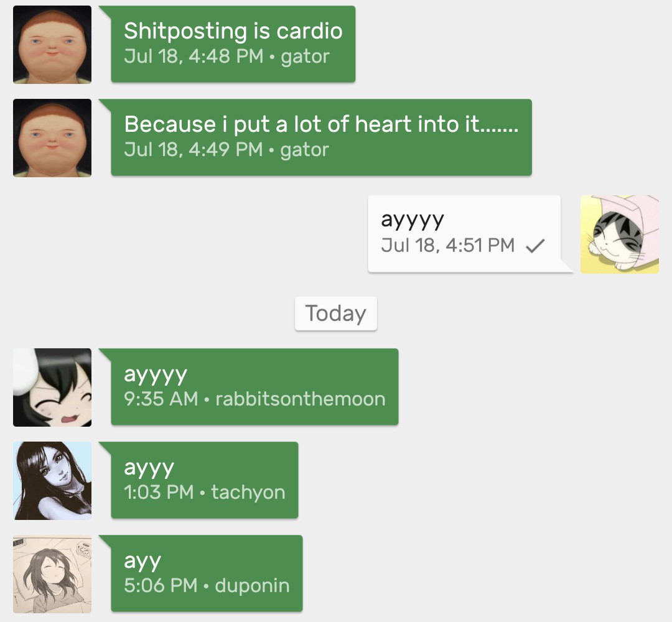Click the "Jul 18, 4:51 PM" timestamp
Image resolution: width=672 pixels, height=622 pixels.
(x=447, y=246)
